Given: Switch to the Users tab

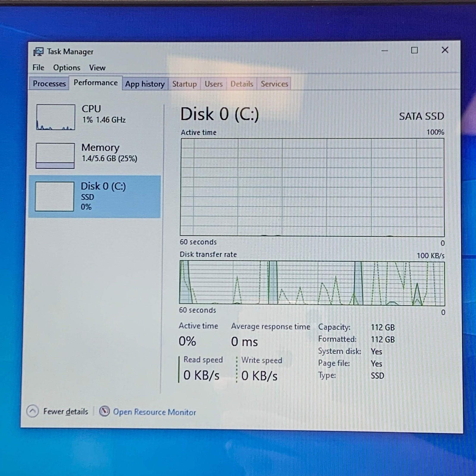Looking at the screenshot, I should pos(214,84).
